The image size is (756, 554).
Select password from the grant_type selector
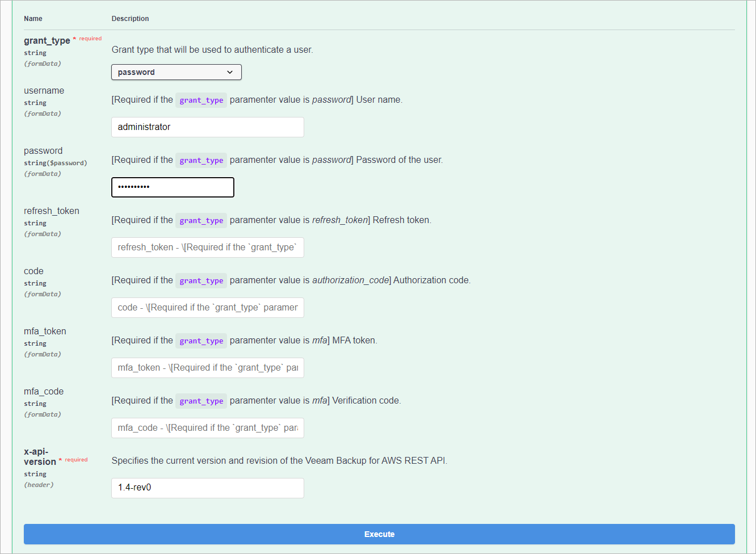coord(176,72)
